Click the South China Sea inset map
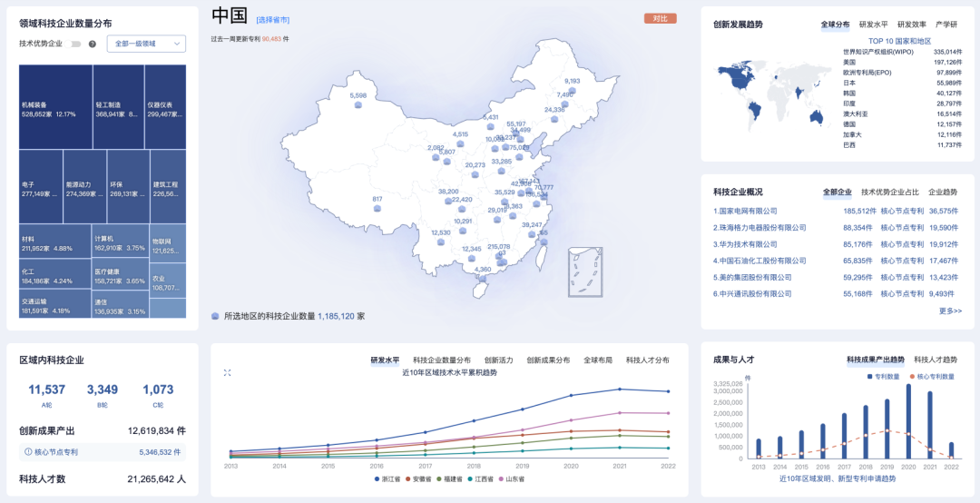Screen dimensions: 980x503 tap(585, 271)
